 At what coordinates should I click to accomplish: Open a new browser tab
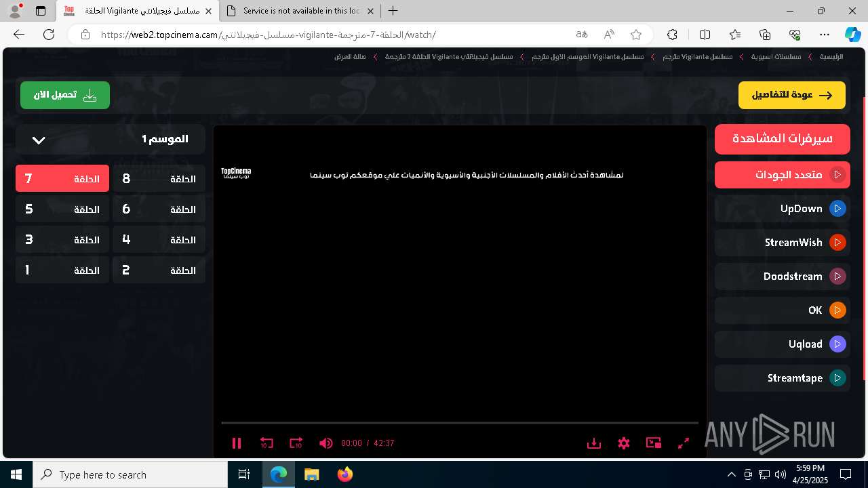[x=393, y=11]
